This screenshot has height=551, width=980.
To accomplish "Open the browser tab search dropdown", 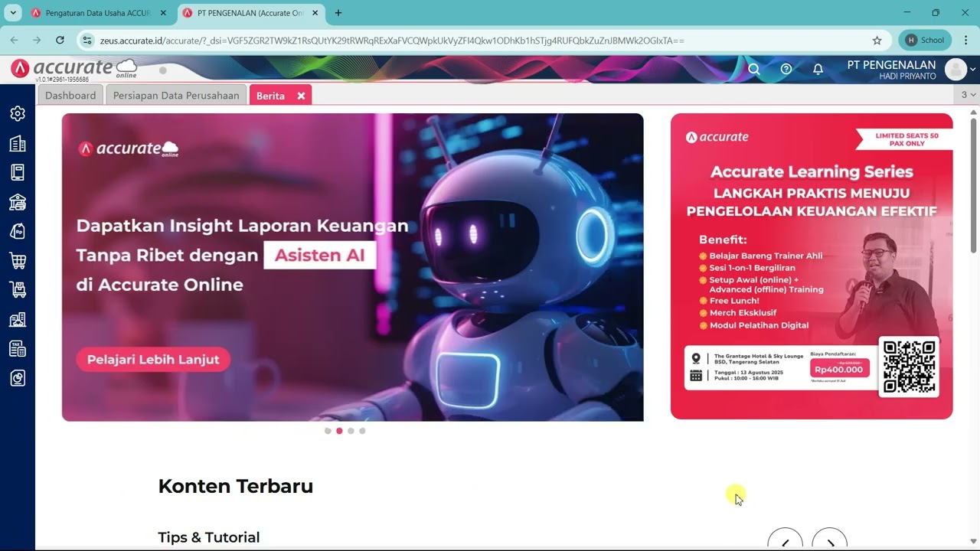I will [x=13, y=13].
